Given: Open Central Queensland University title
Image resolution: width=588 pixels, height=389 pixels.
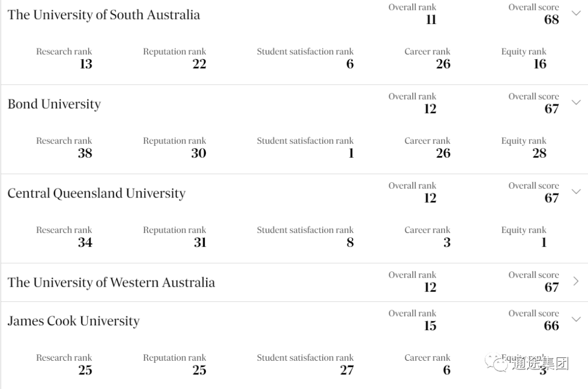Looking at the screenshot, I should 97,193.
